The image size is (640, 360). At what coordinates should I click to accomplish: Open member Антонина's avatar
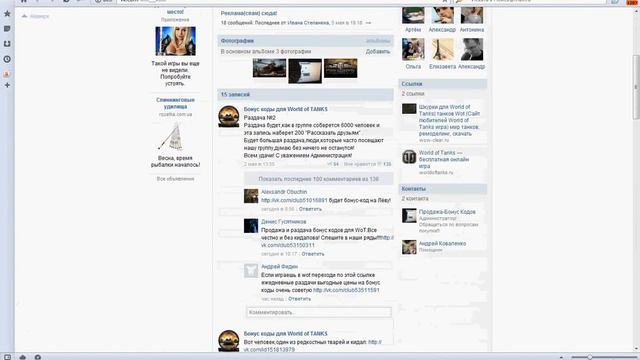(472, 16)
